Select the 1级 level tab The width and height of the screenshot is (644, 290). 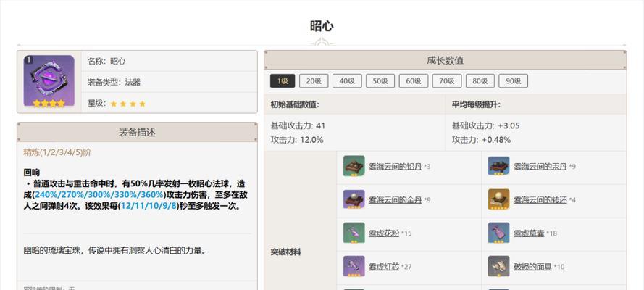point(283,81)
